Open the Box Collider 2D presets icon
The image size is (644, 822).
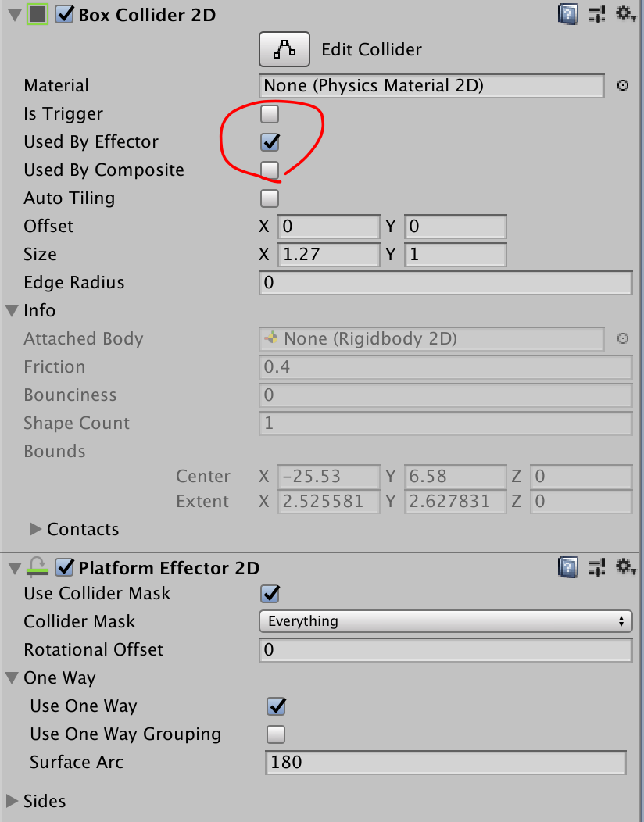coord(597,13)
